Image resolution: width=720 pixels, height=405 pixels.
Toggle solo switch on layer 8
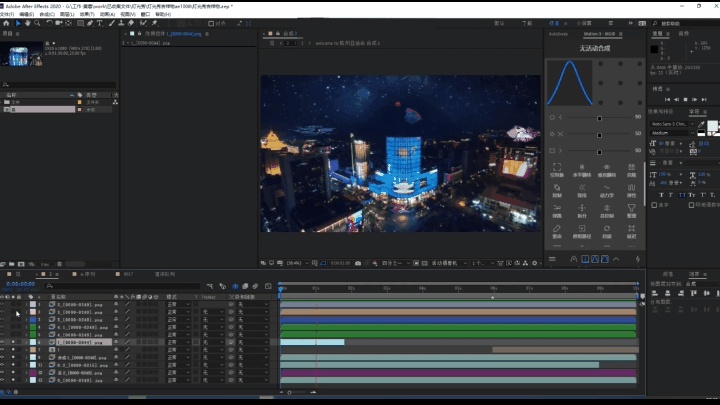click(x=13, y=357)
